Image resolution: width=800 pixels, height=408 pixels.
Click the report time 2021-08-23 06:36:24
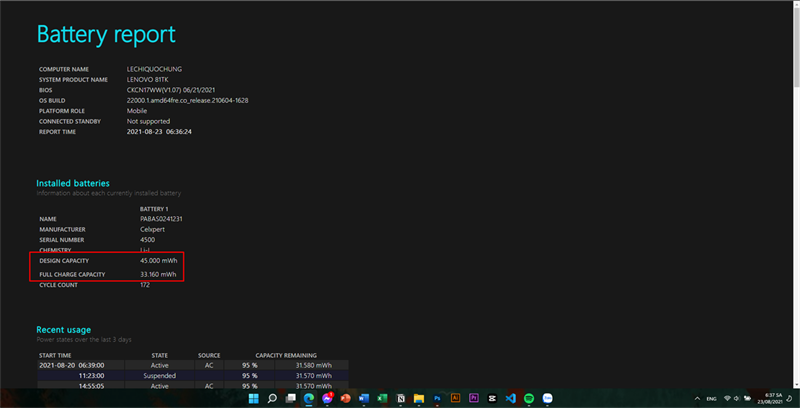coord(159,132)
